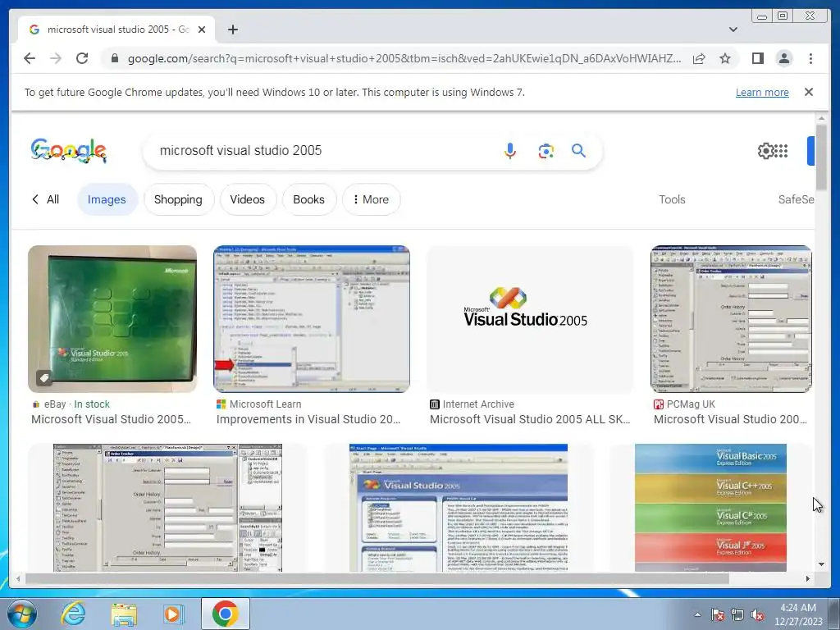This screenshot has width=840, height=630.
Task: Open the eBay green box thumbnail
Action: tap(112, 319)
